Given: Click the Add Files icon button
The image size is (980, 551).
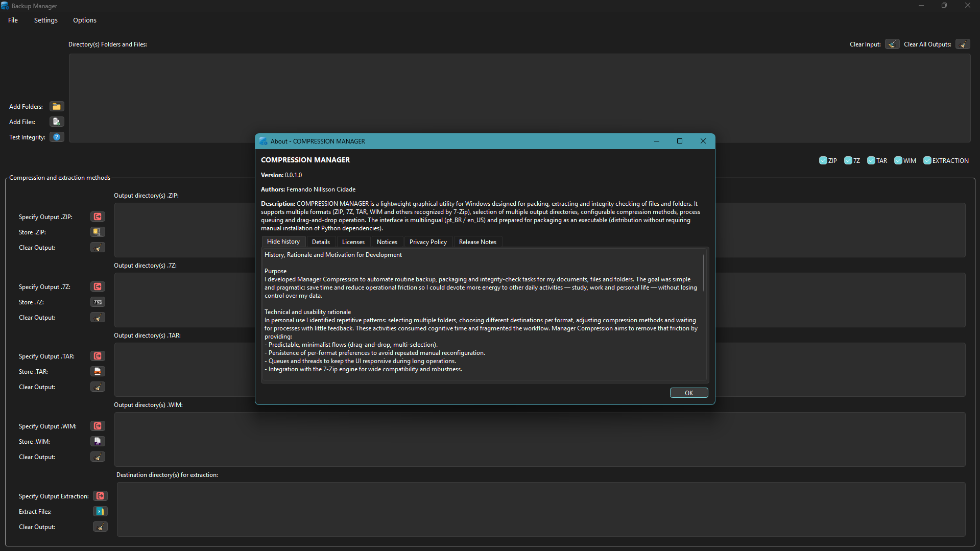Looking at the screenshot, I should pyautogui.click(x=57, y=122).
